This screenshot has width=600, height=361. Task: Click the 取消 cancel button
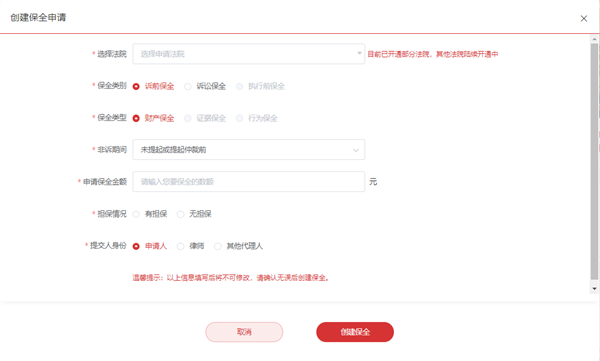point(244,332)
